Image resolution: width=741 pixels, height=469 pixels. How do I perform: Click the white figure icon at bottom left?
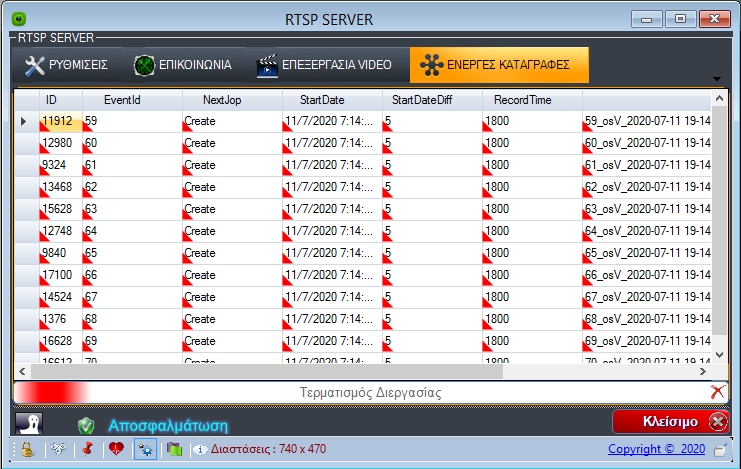pyautogui.click(x=29, y=423)
